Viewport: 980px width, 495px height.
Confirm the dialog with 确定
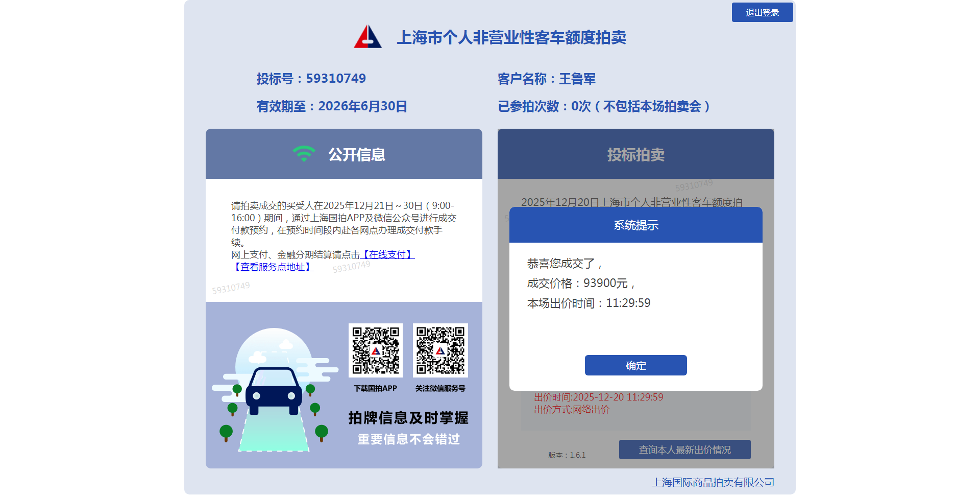[x=635, y=365]
